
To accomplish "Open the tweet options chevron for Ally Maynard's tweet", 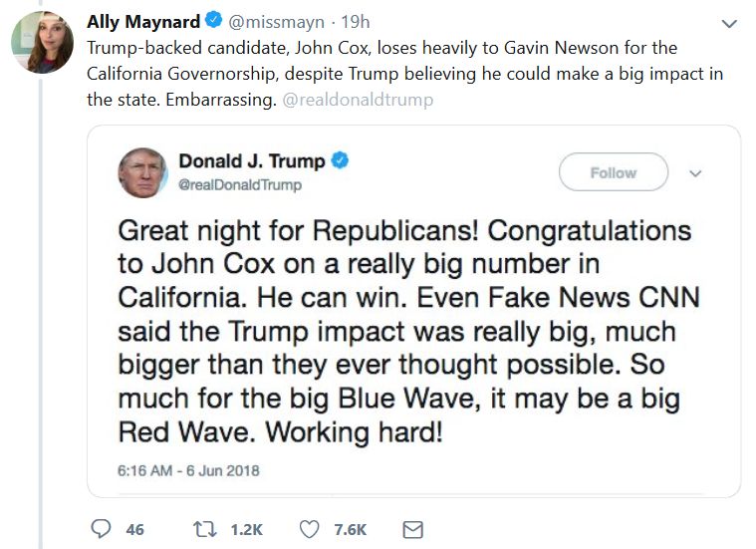I will tap(729, 23).
